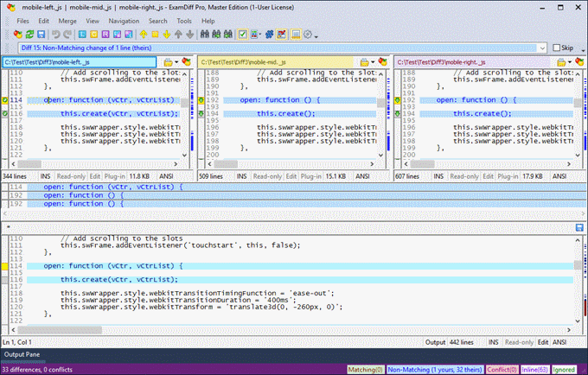Click the mobile-right file path field
Viewport: 588px width, 375px height.
point(472,62)
